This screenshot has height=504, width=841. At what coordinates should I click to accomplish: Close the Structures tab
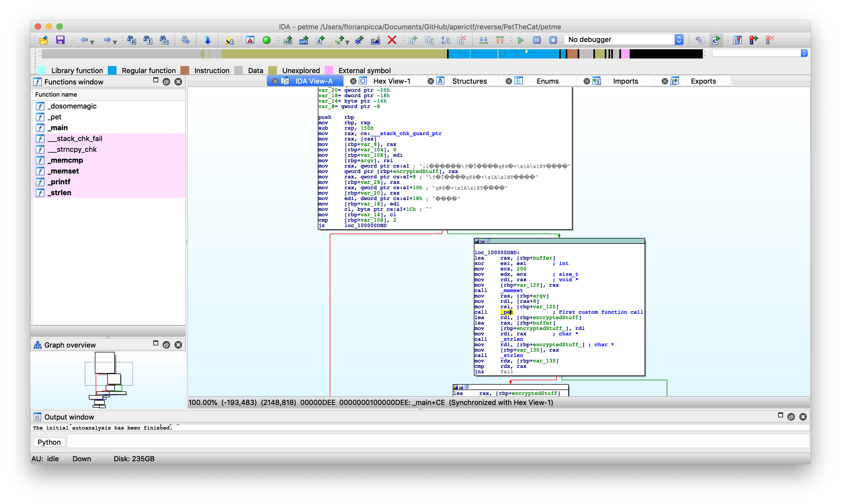[431, 81]
